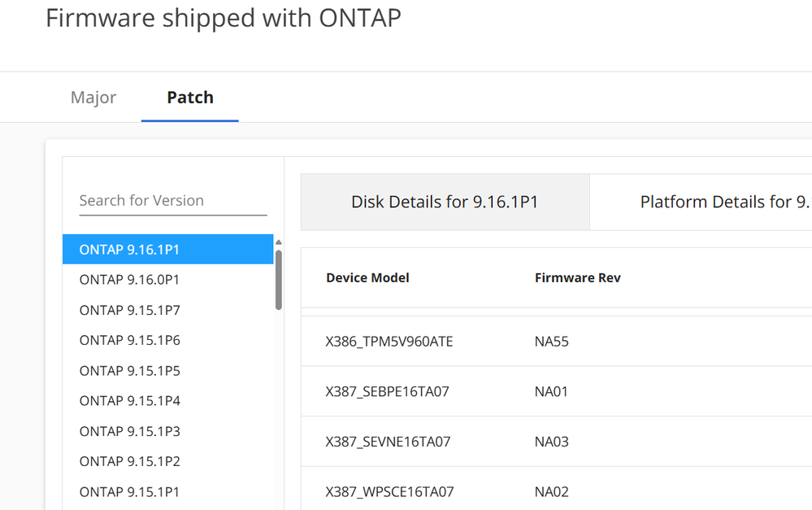The image size is (812, 510).
Task: Switch to Platform Details tab
Action: tap(715, 202)
